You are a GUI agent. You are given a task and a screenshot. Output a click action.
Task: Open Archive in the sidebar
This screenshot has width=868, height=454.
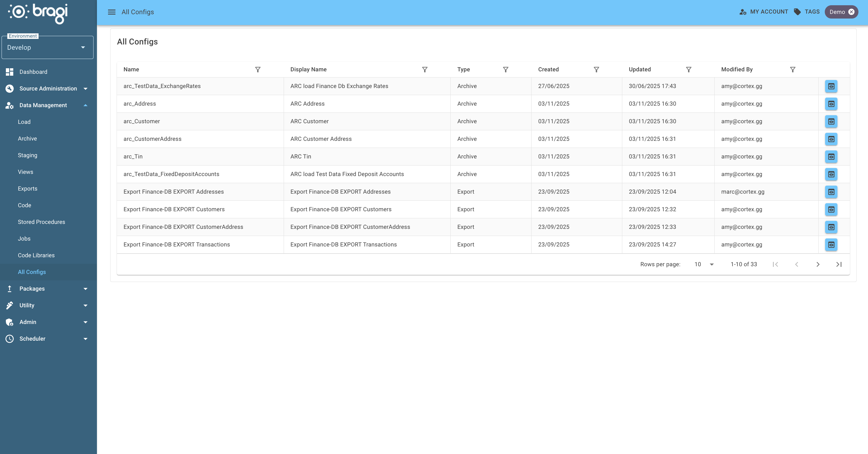click(48, 139)
